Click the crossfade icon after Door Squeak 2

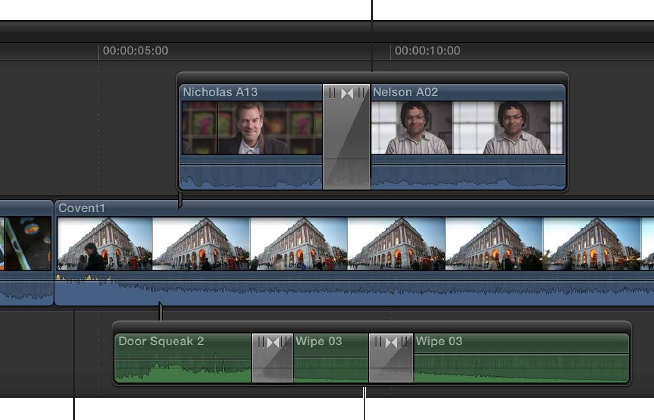pyautogui.click(x=273, y=342)
